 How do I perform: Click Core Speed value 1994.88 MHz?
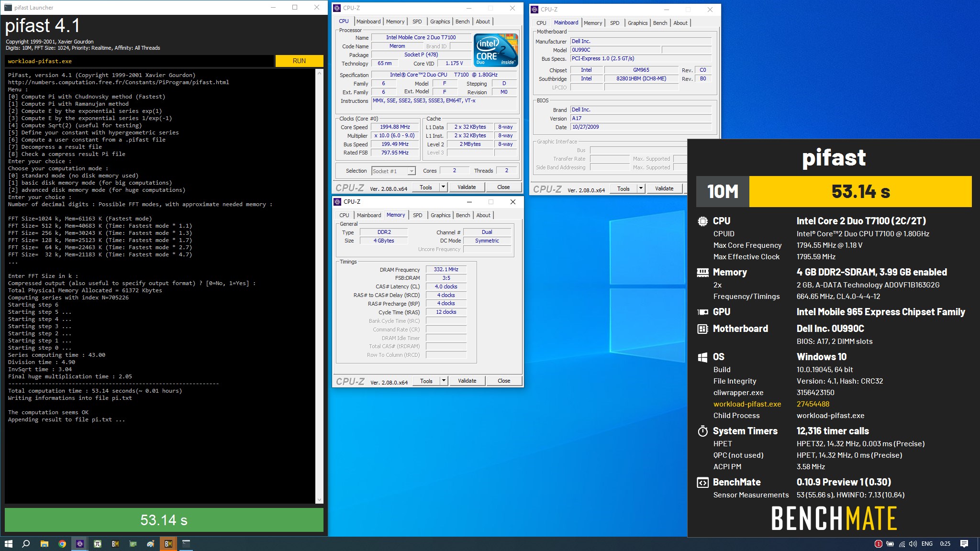click(395, 127)
